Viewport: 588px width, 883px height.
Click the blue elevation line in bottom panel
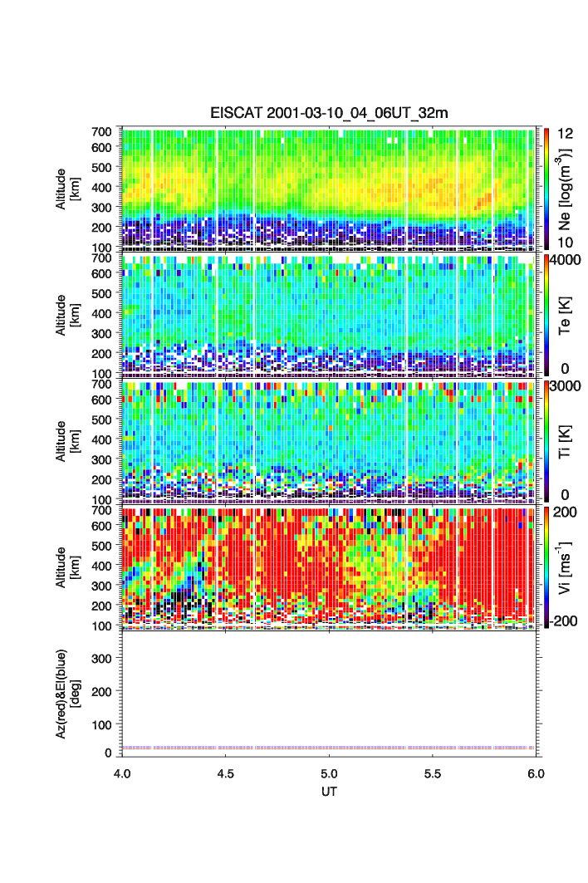tap(329, 747)
